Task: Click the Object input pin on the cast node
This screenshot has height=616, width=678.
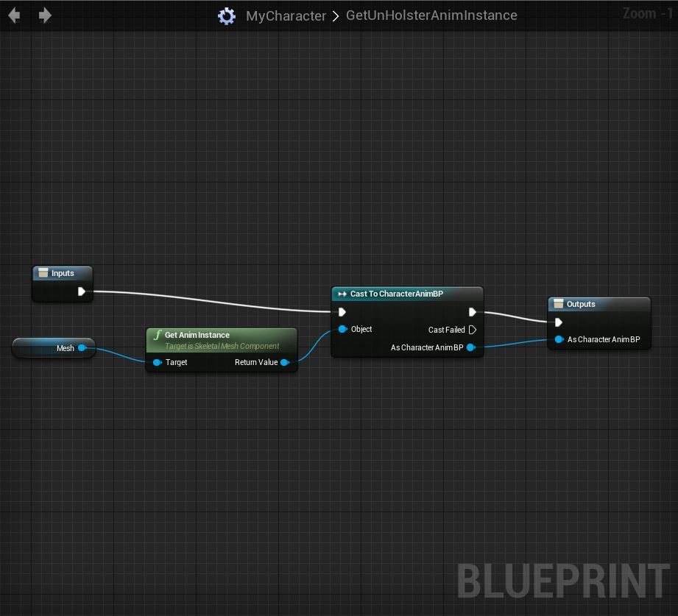Action: pyautogui.click(x=342, y=330)
